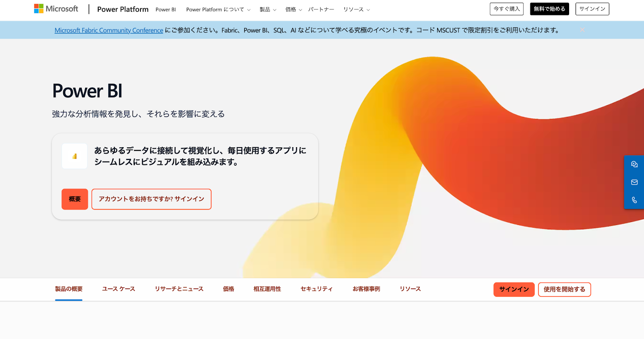The image size is (644, 339).
Task: Switch to the セキュリティ tab
Action: (316, 289)
